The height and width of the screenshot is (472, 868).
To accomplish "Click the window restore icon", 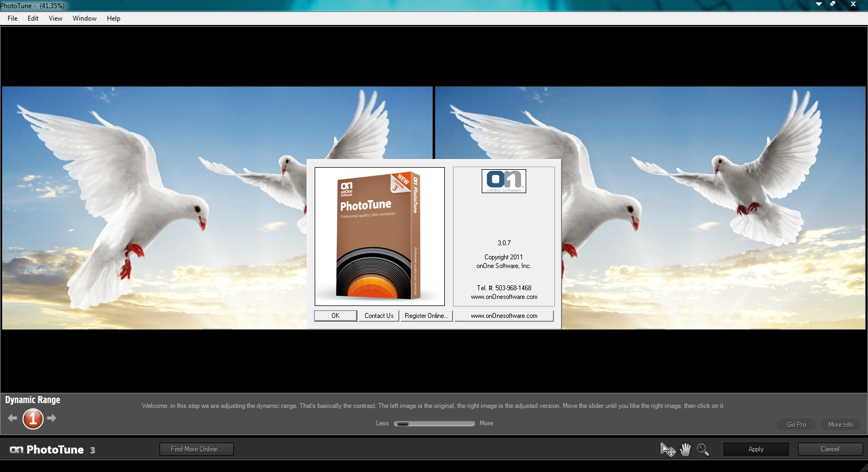I will click(833, 4).
